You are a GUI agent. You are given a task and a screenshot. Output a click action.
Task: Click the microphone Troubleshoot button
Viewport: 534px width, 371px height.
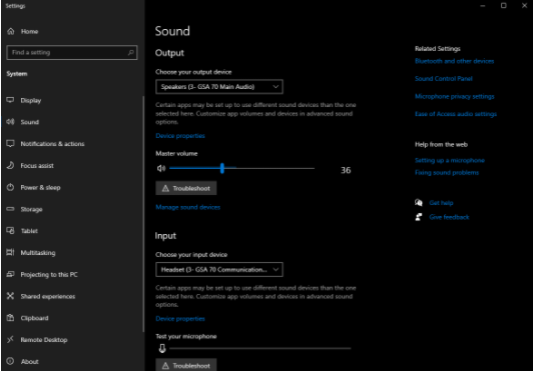pyautogui.click(x=186, y=365)
